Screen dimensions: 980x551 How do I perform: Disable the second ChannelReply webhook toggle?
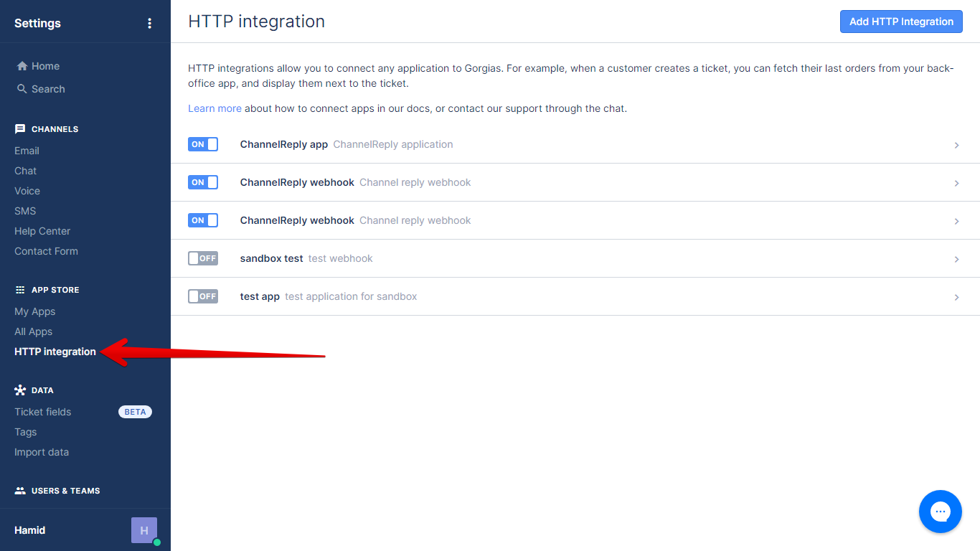[203, 220]
